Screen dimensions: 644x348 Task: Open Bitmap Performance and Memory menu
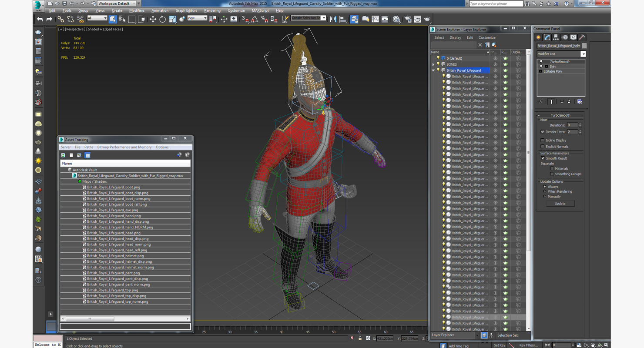(x=124, y=147)
